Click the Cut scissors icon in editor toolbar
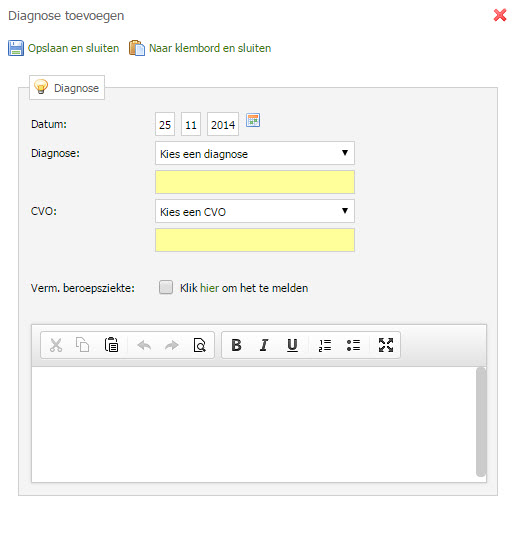Viewport: 516px width, 541px height. [56, 345]
